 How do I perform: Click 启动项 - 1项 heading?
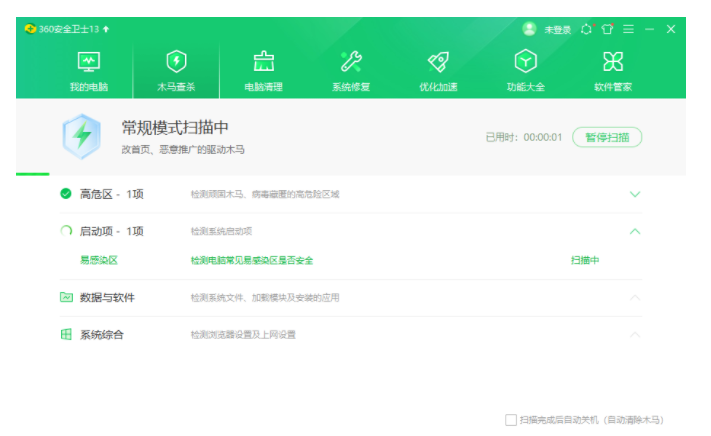(112, 232)
